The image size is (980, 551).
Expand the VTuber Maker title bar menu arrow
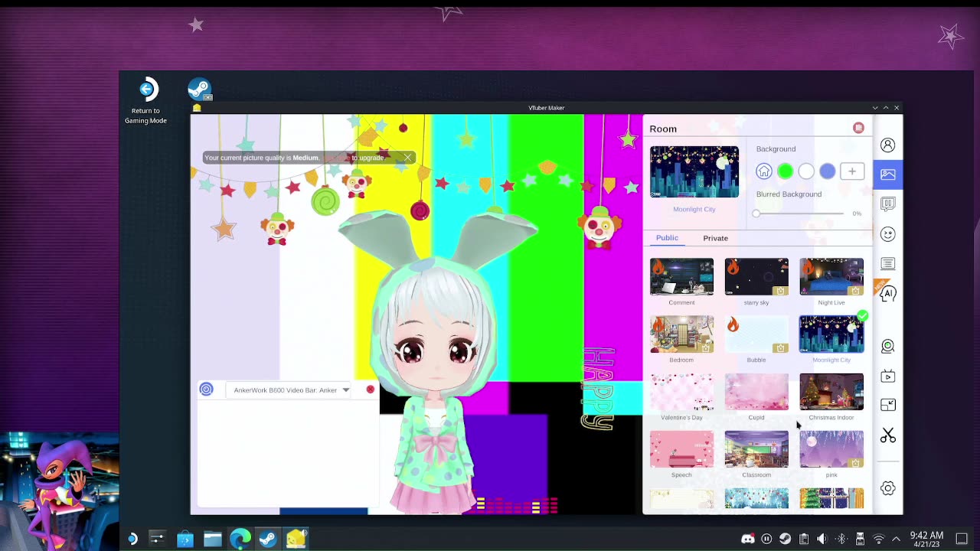875,108
